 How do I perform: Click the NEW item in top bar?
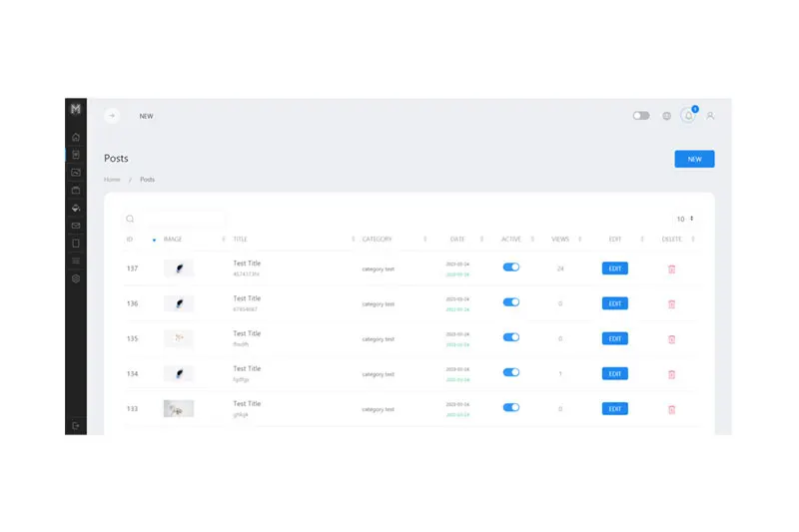tap(146, 116)
